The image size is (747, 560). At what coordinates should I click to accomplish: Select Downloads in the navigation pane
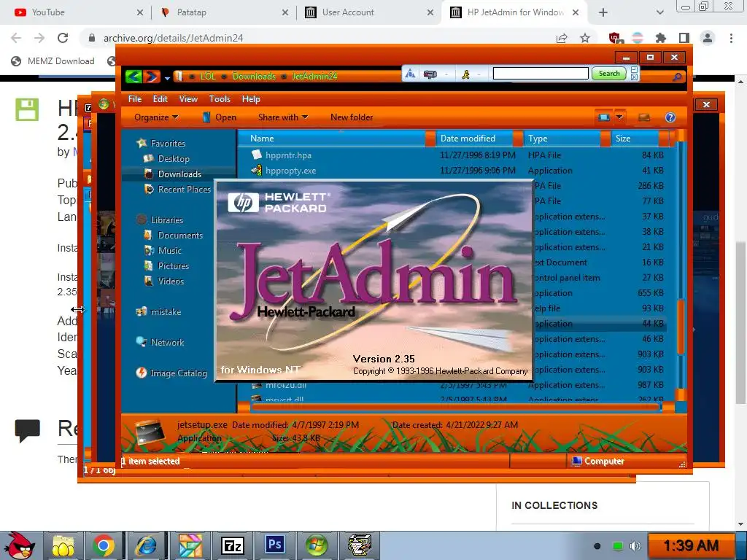click(173, 174)
